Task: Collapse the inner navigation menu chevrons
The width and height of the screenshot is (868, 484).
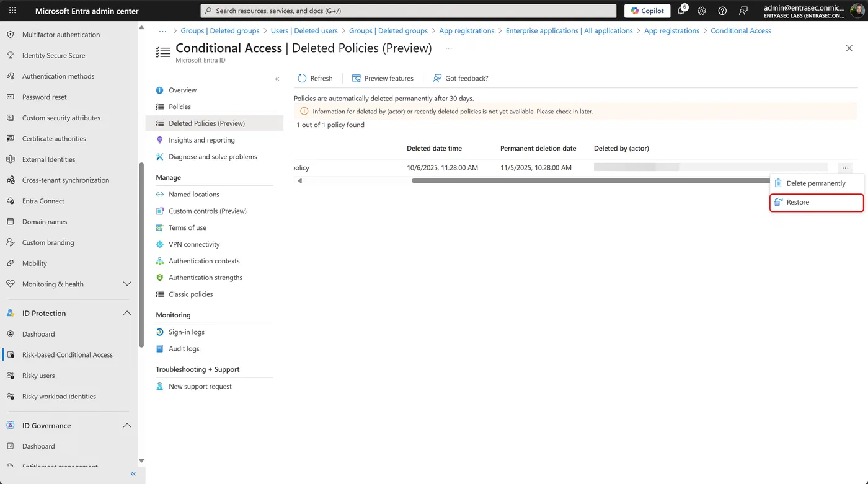Action: pos(277,79)
